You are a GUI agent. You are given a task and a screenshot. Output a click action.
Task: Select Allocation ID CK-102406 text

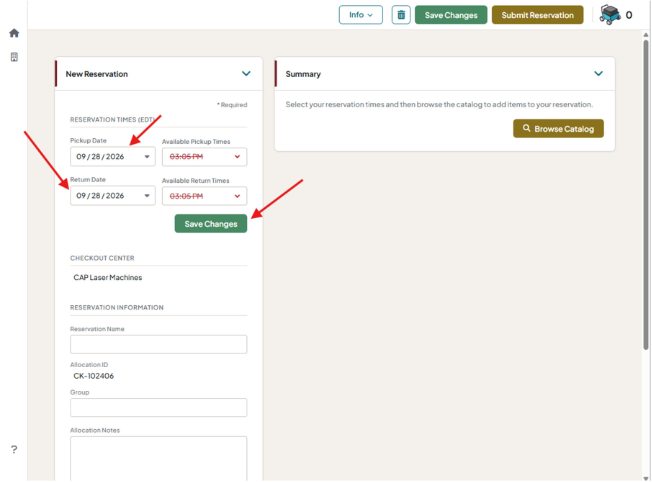coord(94,376)
